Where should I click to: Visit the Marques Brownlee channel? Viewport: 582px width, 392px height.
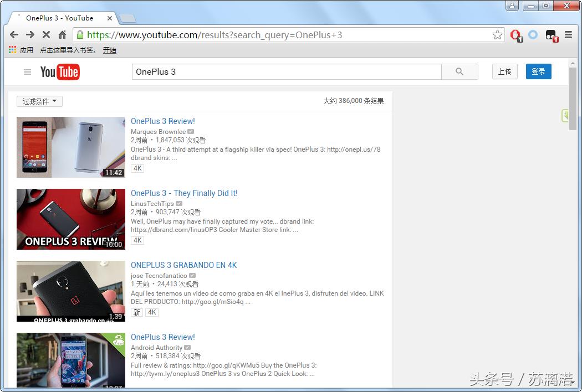click(x=158, y=132)
